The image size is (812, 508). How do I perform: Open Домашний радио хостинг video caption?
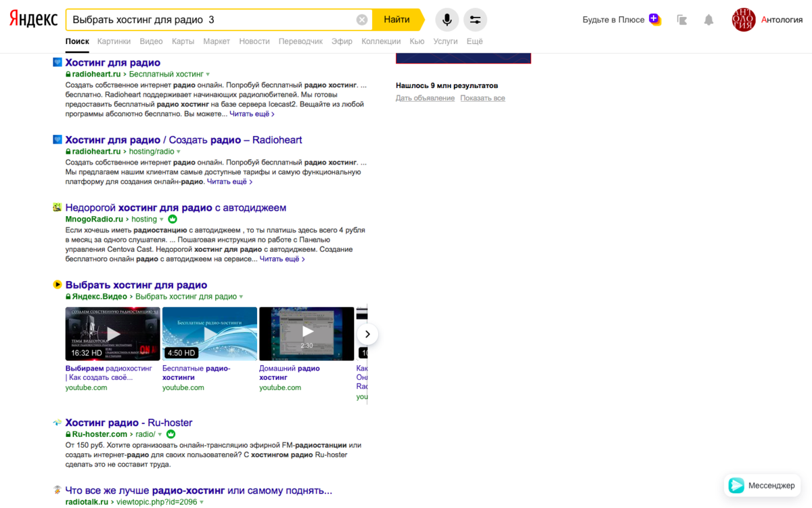click(290, 373)
